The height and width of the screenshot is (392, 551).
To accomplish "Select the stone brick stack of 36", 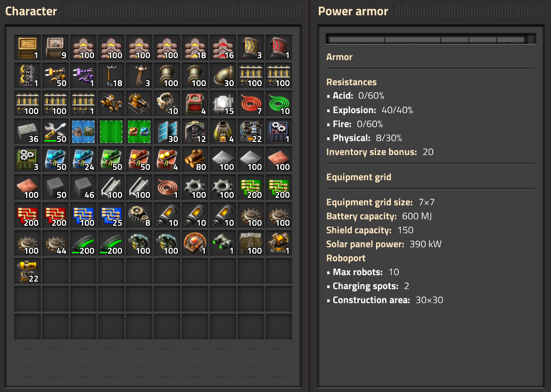I will tap(27, 132).
